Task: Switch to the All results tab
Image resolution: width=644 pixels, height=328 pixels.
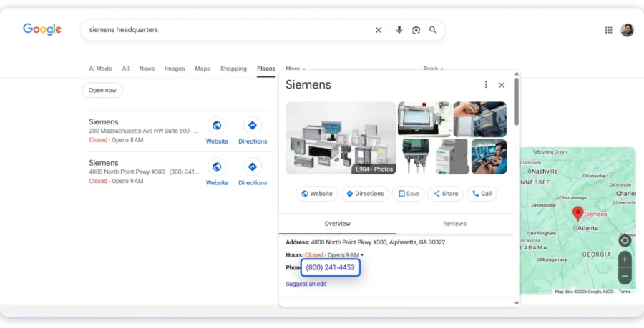Action: 126,69
